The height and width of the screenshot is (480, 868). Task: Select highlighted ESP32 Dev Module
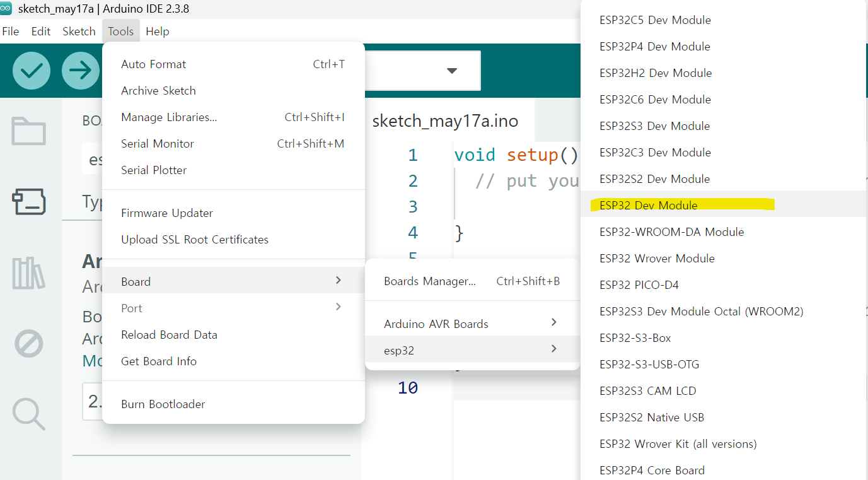tap(724, 205)
